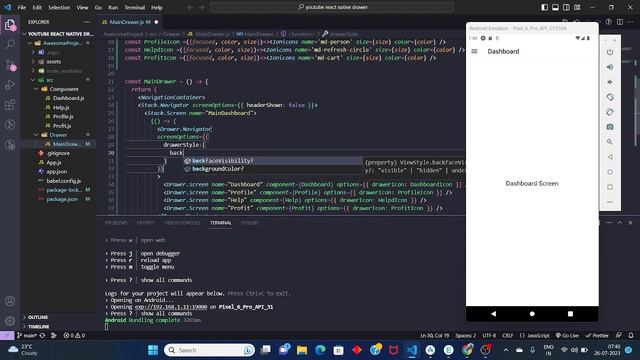This screenshot has height=360, width=640.
Task: Expand the TIMELINE section
Action: point(58,327)
